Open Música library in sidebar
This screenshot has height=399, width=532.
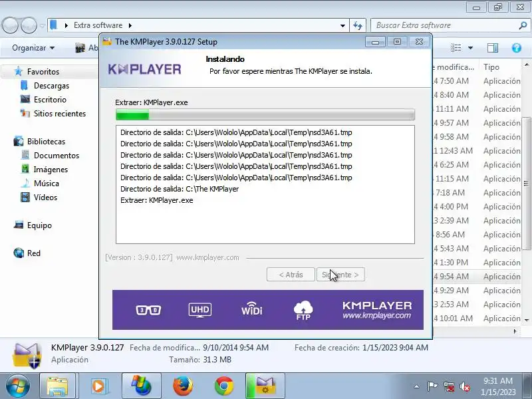[x=46, y=183]
